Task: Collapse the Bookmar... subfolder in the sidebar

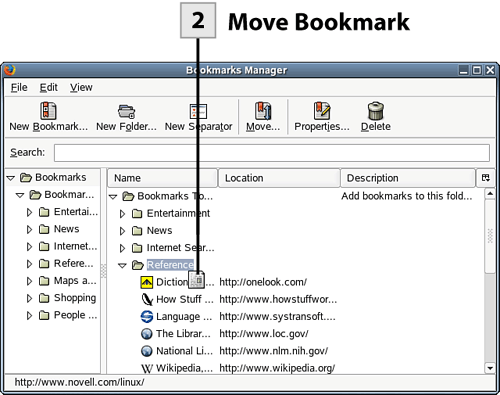Action: [20, 195]
